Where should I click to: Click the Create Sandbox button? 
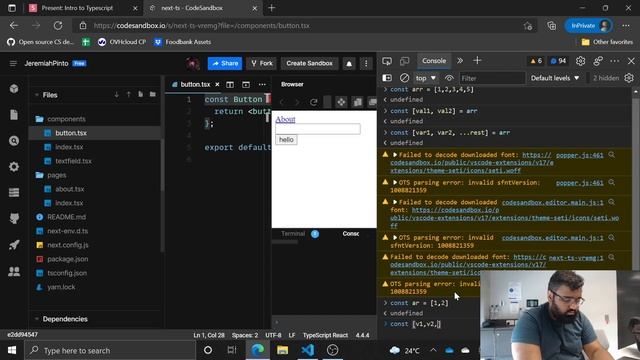[x=309, y=63]
